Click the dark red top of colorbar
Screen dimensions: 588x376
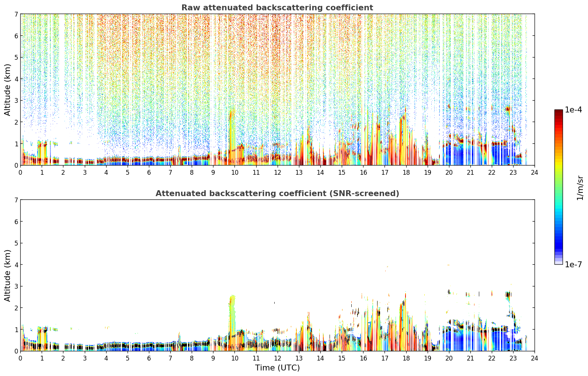[x=559, y=112]
